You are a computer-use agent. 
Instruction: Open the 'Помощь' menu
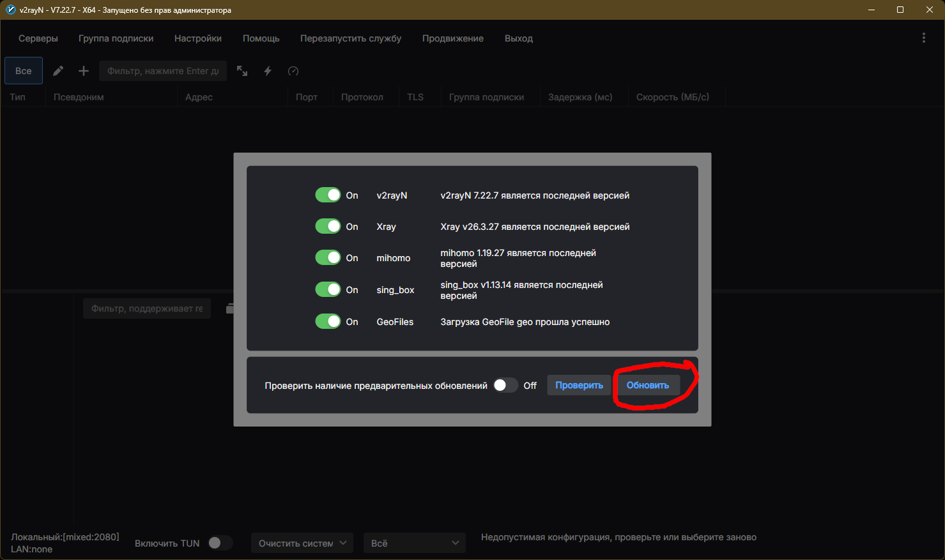point(261,38)
